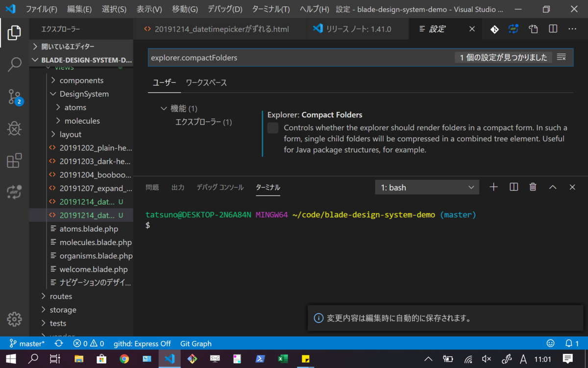588x368 pixels.
Task: Open Git Graph from status bar
Action: click(196, 343)
